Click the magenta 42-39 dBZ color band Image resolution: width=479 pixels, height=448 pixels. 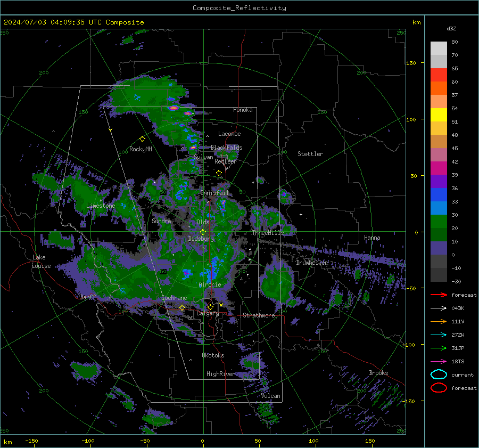click(439, 168)
